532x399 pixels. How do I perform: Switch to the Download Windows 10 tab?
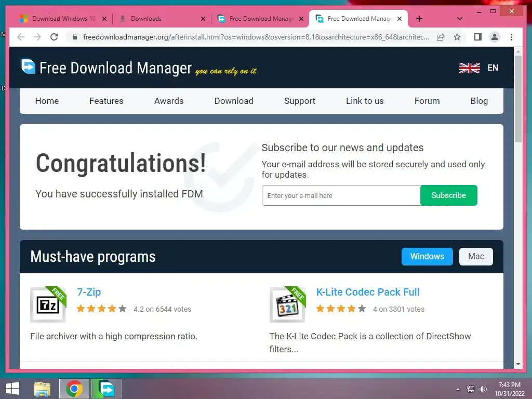(x=64, y=19)
